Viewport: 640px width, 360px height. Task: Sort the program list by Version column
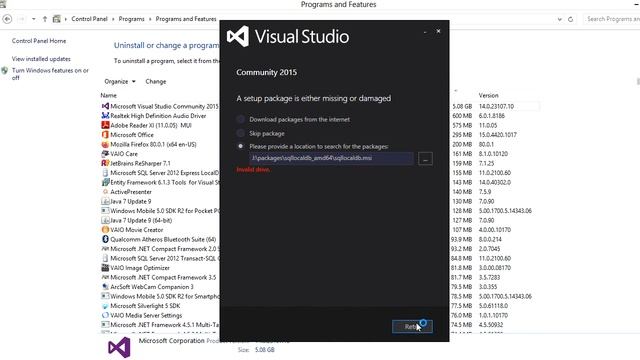489,95
